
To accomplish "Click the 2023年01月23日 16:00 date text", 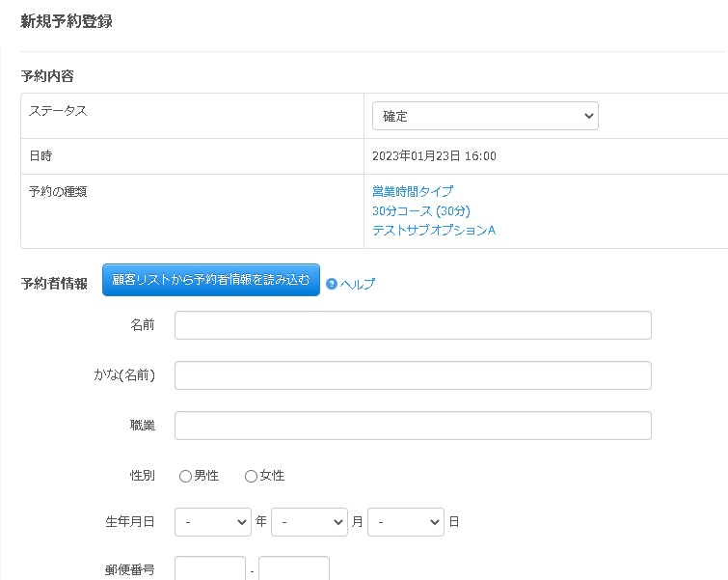I will click(434, 155).
